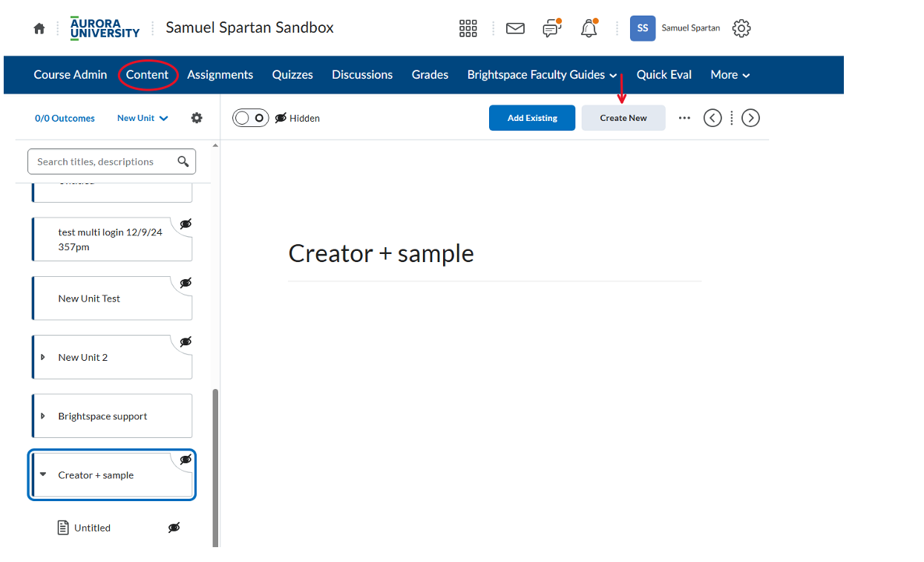The height and width of the screenshot is (562, 924).
Task: Open the Content tab
Action: click(x=147, y=75)
